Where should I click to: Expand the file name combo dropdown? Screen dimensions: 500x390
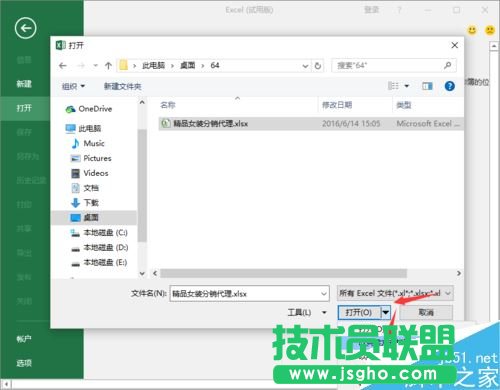[324, 294]
